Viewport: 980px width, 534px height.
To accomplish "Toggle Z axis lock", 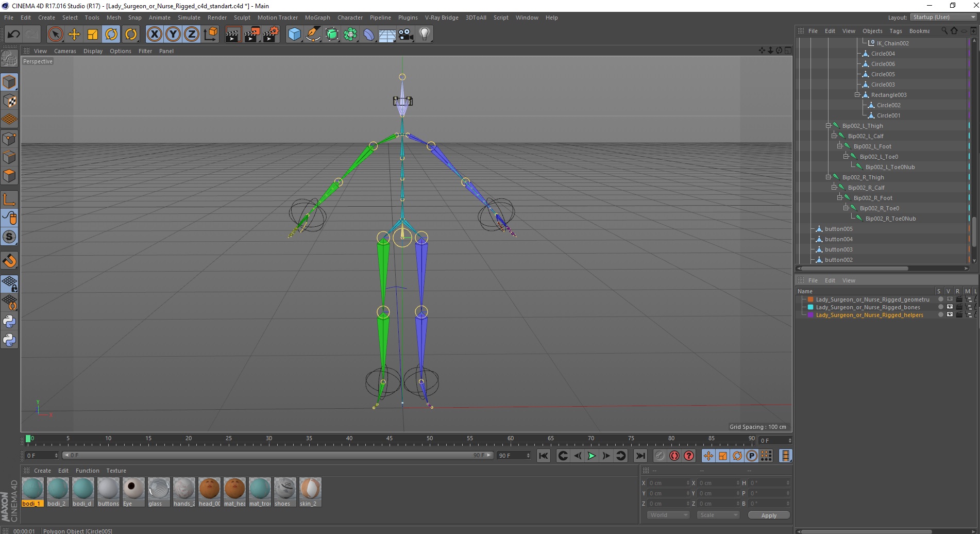I will (192, 35).
